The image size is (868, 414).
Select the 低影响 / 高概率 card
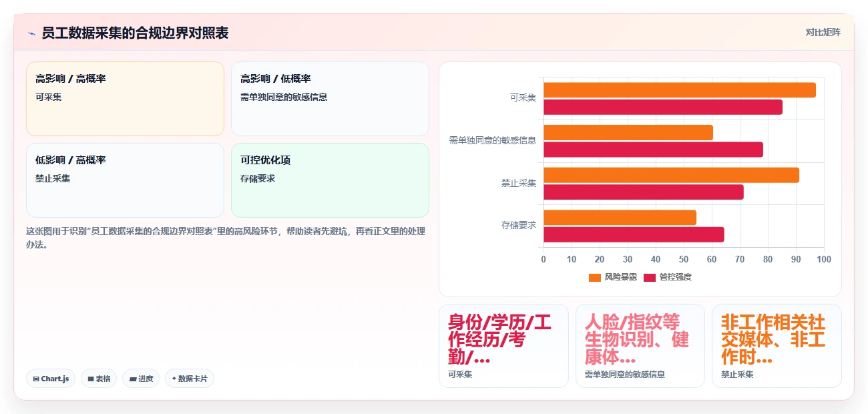125,180
